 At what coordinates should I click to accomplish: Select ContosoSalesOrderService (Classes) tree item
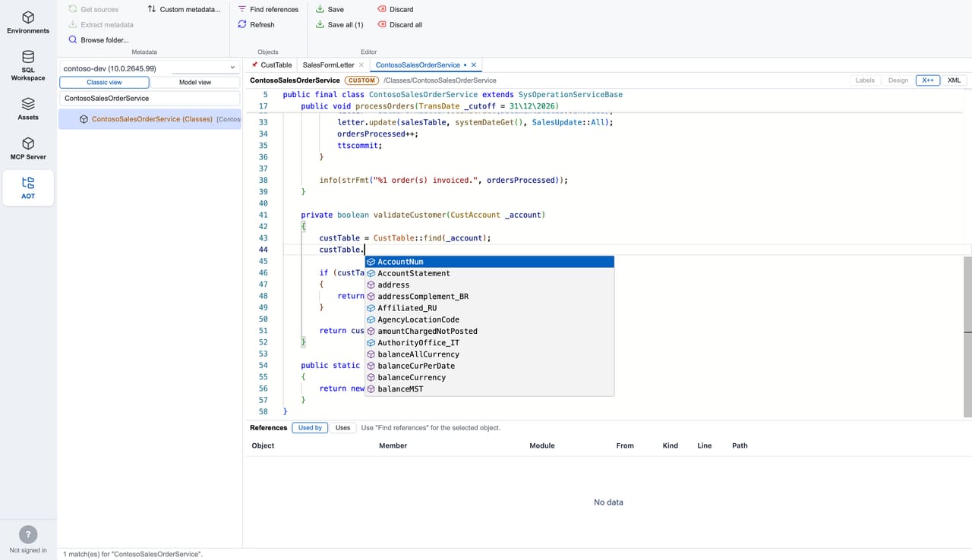coord(150,118)
